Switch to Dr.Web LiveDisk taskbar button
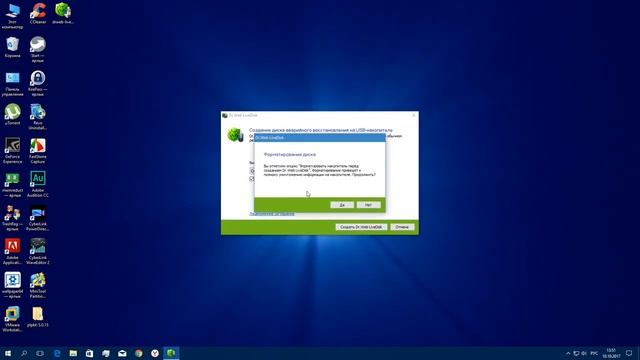 click(171, 353)
